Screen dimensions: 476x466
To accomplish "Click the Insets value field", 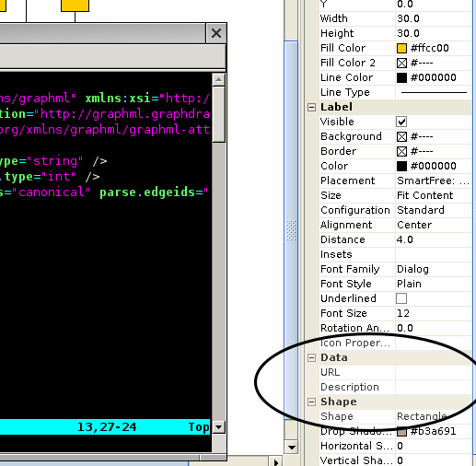I will point(434,254).
